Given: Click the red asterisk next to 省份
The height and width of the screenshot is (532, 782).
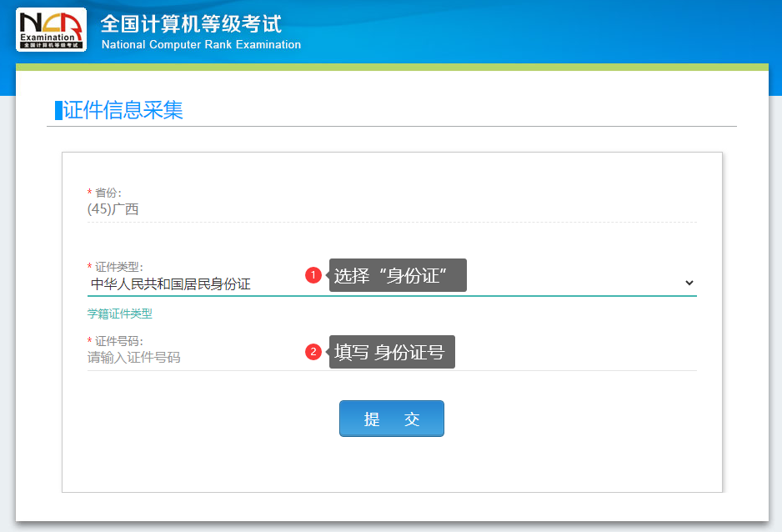Looking at the screenshot, I should 89,192.
